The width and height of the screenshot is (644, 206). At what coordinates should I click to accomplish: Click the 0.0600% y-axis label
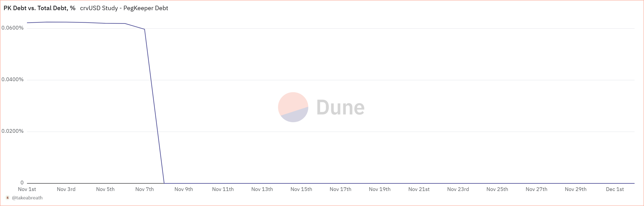click(x=13, y=28)
